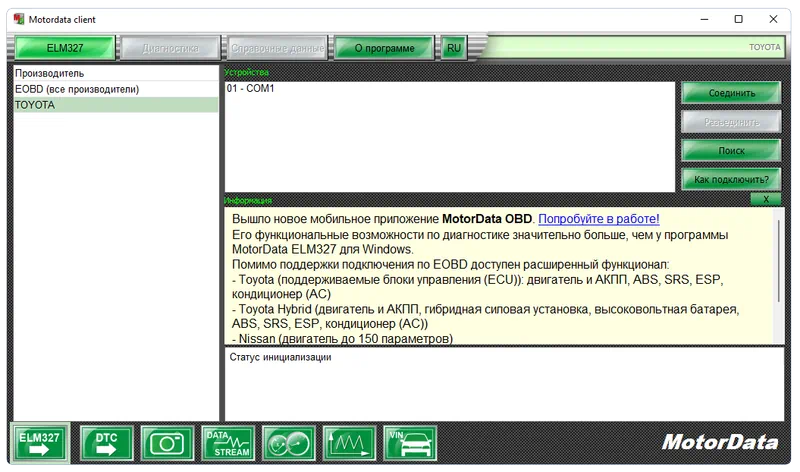Close the Информация panel with X
Viewport: 800px width, 472px height.
point(766,200)
